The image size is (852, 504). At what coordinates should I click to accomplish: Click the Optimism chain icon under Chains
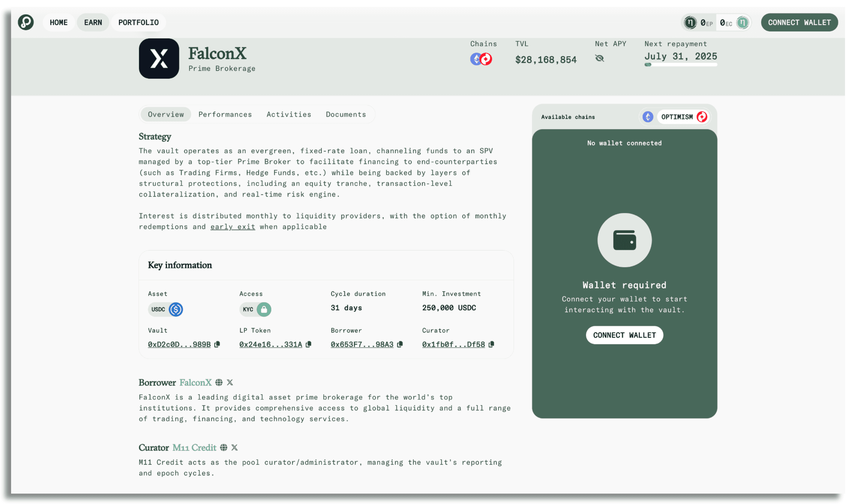pos(486,59)
